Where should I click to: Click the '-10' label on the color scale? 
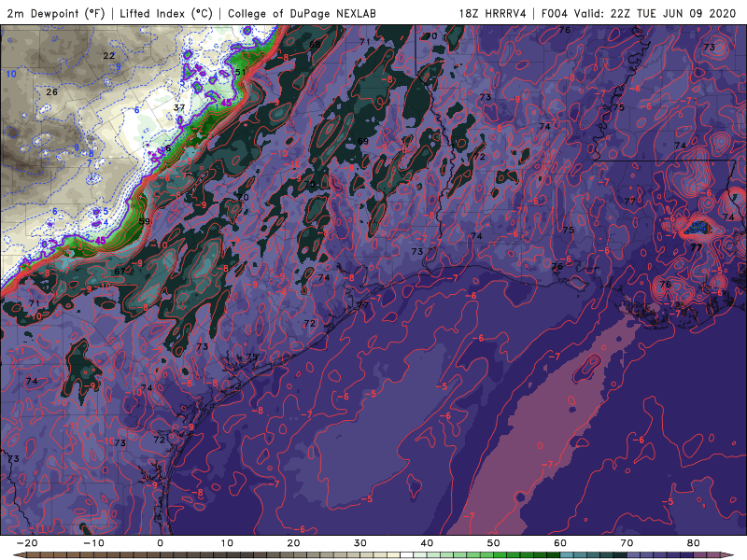pos(93,543)
